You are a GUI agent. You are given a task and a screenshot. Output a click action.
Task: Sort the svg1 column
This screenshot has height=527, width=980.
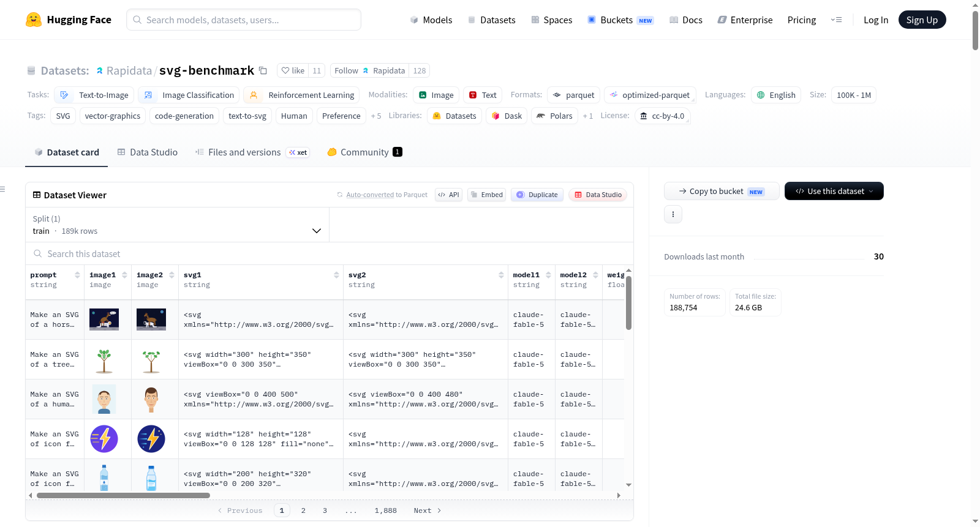pyautogui.click(x=336, y=275)
